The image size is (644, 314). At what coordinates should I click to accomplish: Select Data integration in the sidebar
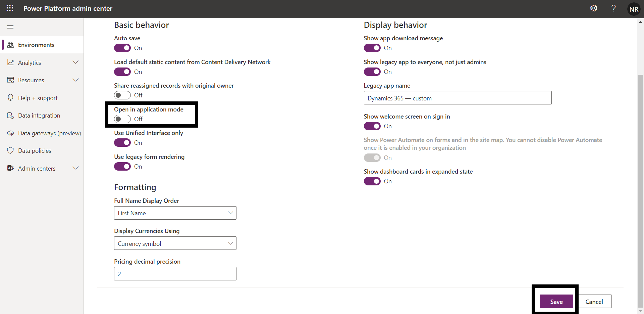(x=39, y=115)
